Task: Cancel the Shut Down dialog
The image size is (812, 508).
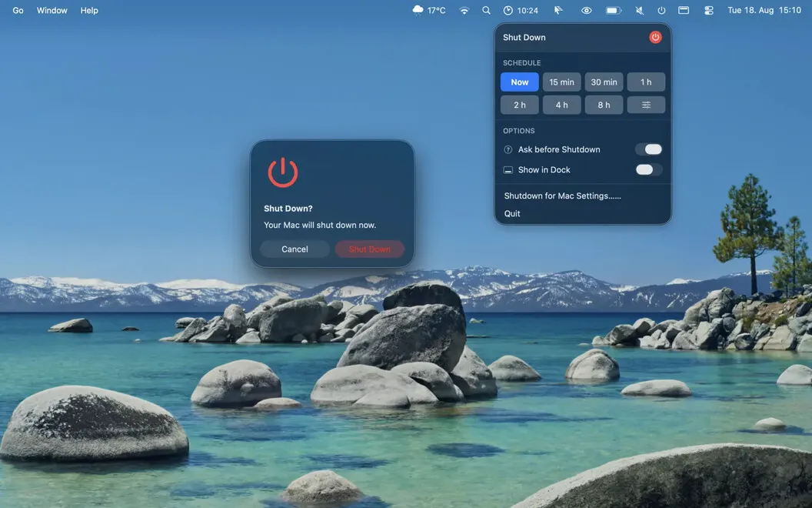Action: 295,249
